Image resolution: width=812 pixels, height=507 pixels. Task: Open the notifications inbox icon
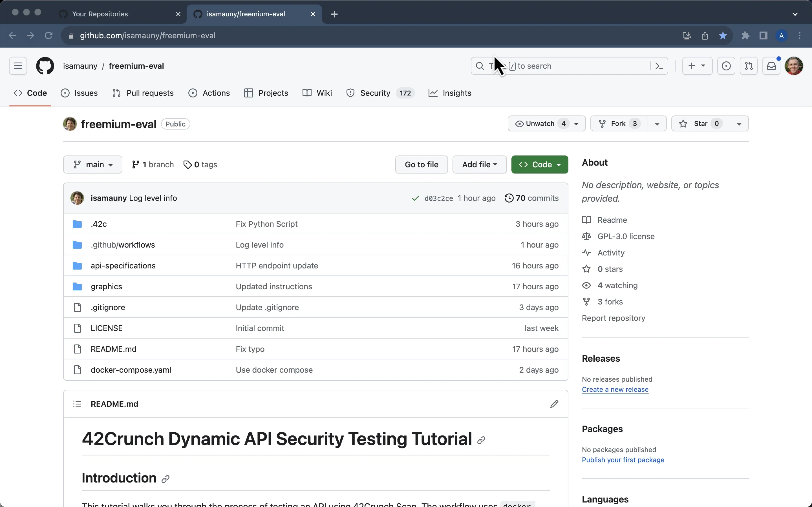pyautogui.click(x=771, y=66)
